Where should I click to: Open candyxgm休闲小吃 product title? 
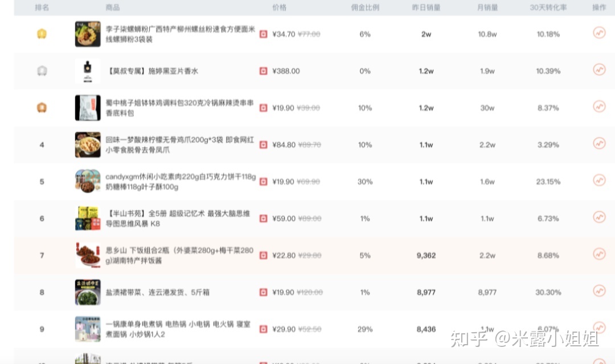[181, 181]
